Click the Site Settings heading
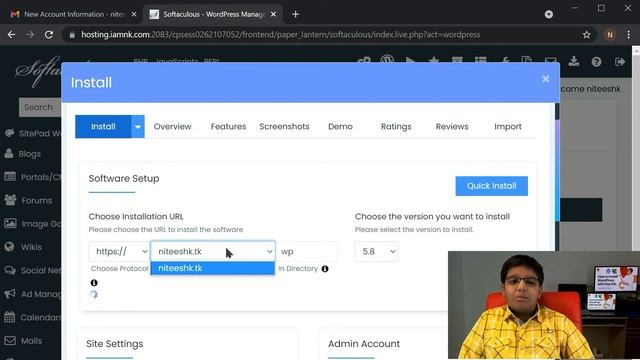Viewport: 640px width, 360px height. (115, 344)
